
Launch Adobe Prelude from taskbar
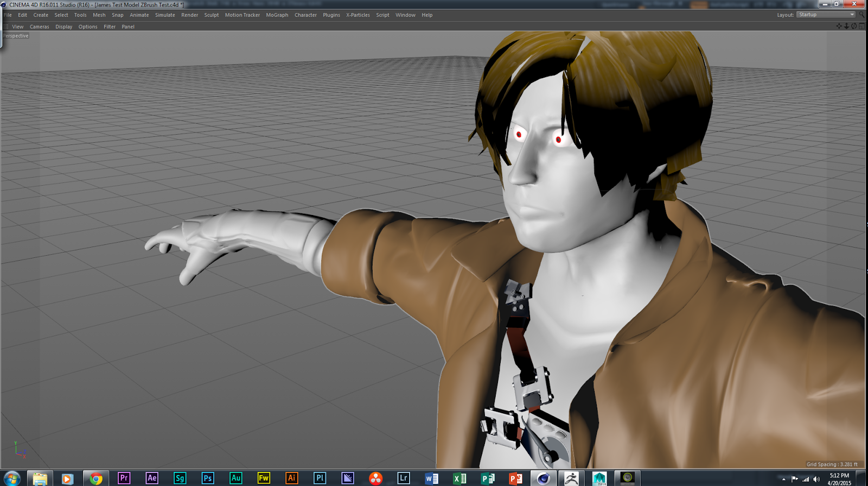pyautogui.click(x=320, y=478)
